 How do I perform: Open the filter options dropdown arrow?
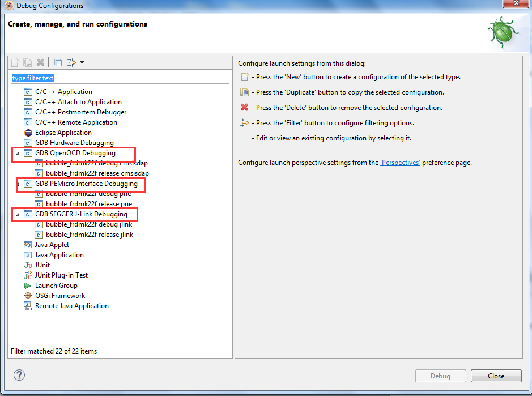coord(82,62)
